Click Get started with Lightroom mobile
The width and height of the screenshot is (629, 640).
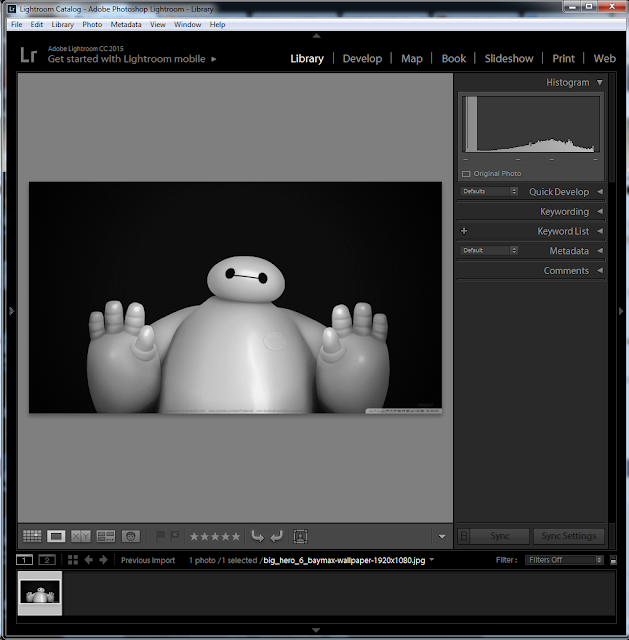(x=127, y=59)
